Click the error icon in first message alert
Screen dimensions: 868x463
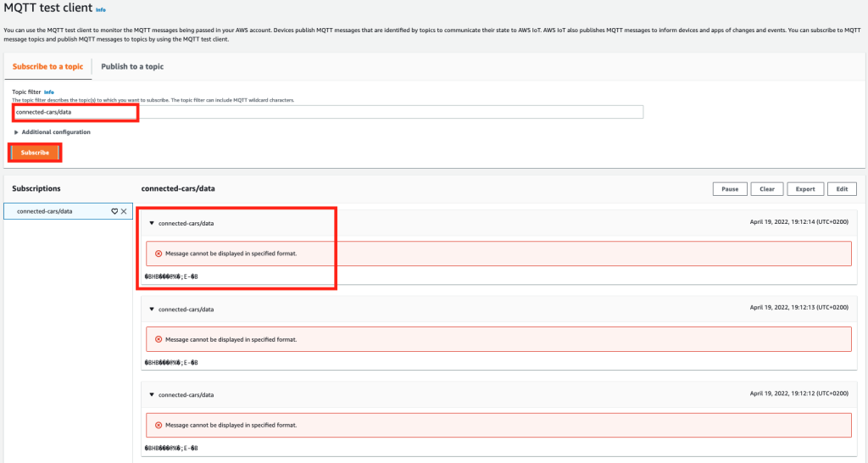[158, 254]
